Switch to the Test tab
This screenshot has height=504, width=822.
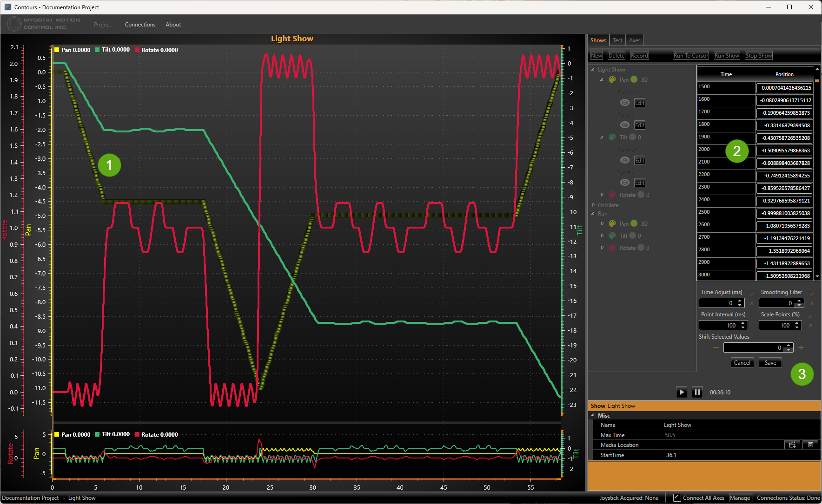[x=617, y=40]
